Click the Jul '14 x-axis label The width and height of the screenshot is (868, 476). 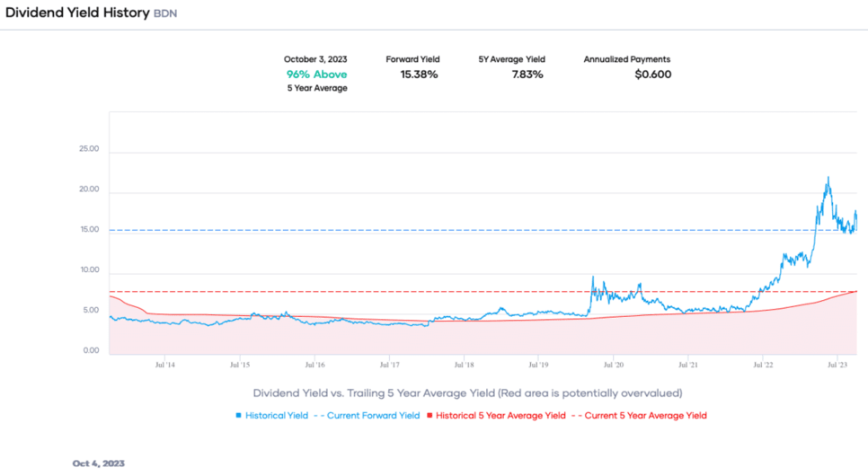pos(164,366)
